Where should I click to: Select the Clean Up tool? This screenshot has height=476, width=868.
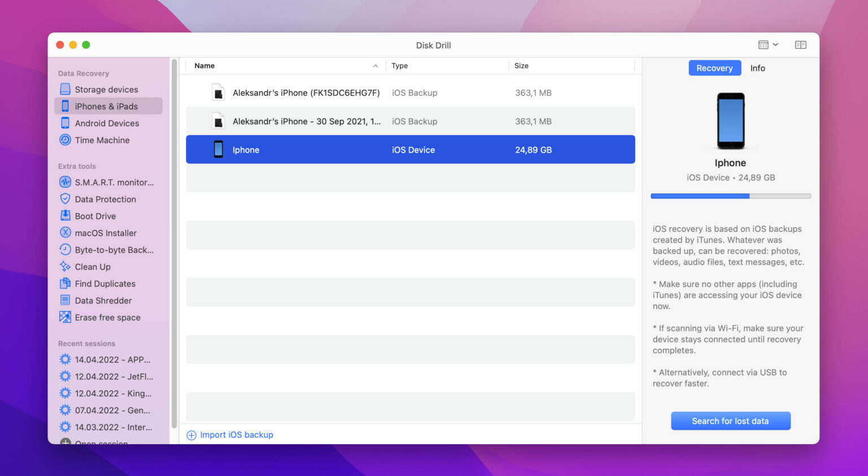[x=93, y=266]
